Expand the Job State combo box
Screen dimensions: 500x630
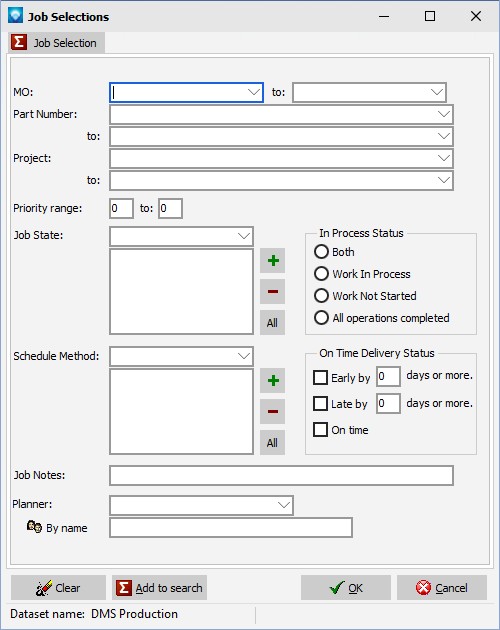244,236
